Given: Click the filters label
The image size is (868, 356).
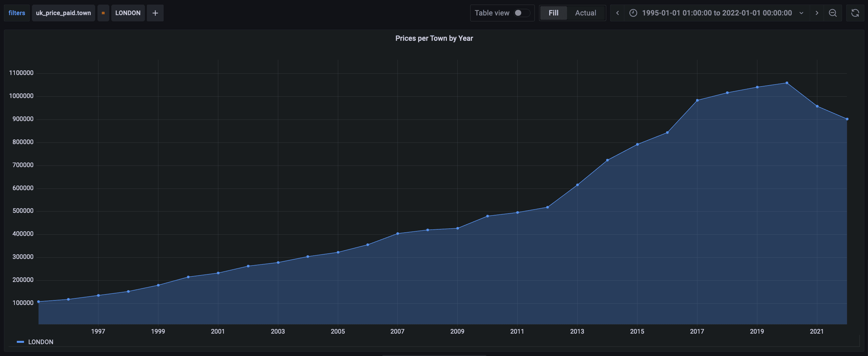Looking at the screenshot, I should 17,13.
